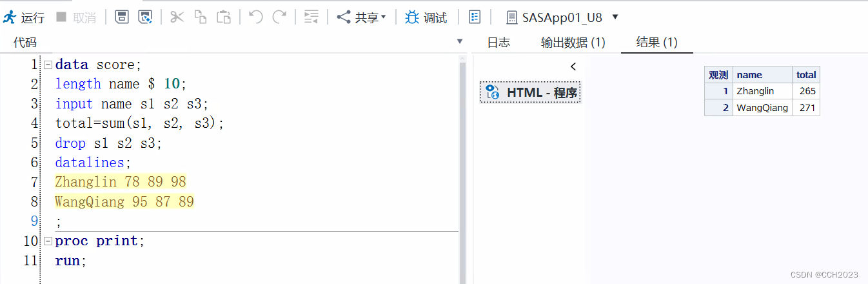This screenshot has width=868, height=284.
Task: Click line number 9 in the gutter
Action: click(x=34, y=221)
